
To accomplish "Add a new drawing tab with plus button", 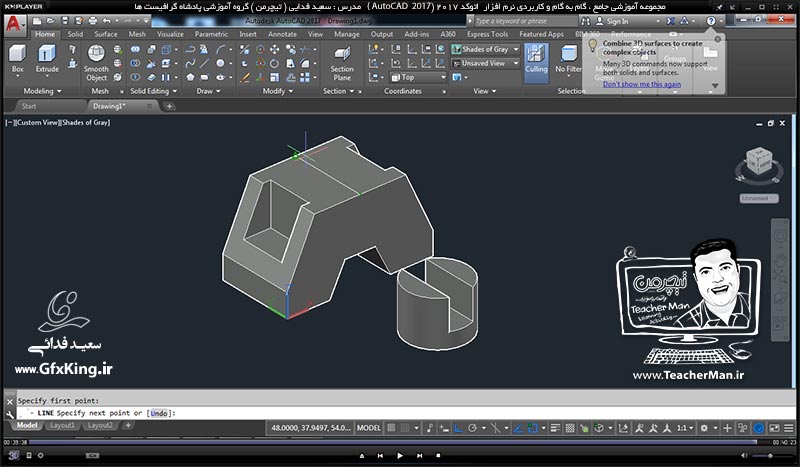I will (x=169, y=106).
